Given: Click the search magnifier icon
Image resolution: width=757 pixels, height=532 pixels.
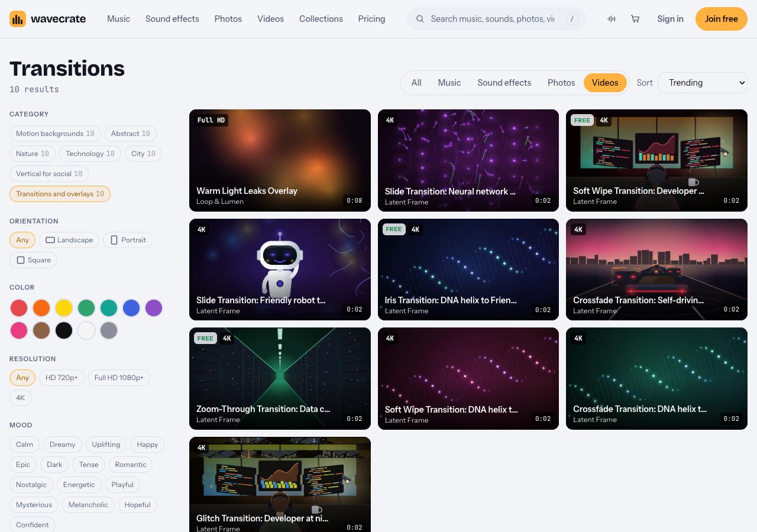Looking at the screenshot, I should coord(420,19).
